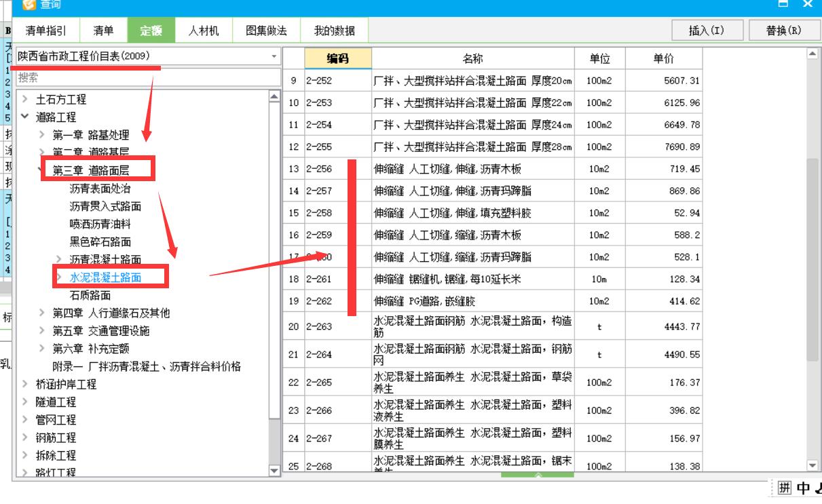Select 水泥混凝土路面 tree item

(105, 277)
